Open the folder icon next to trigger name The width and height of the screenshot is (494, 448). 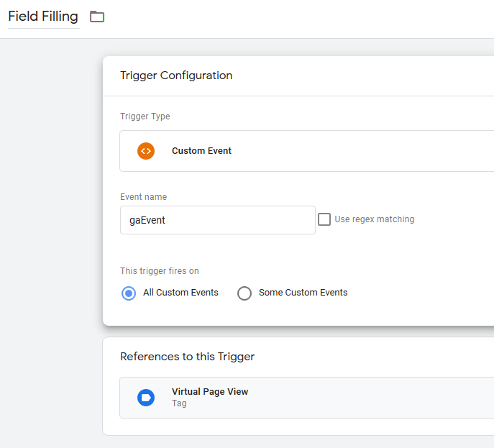tap(97, 17)
